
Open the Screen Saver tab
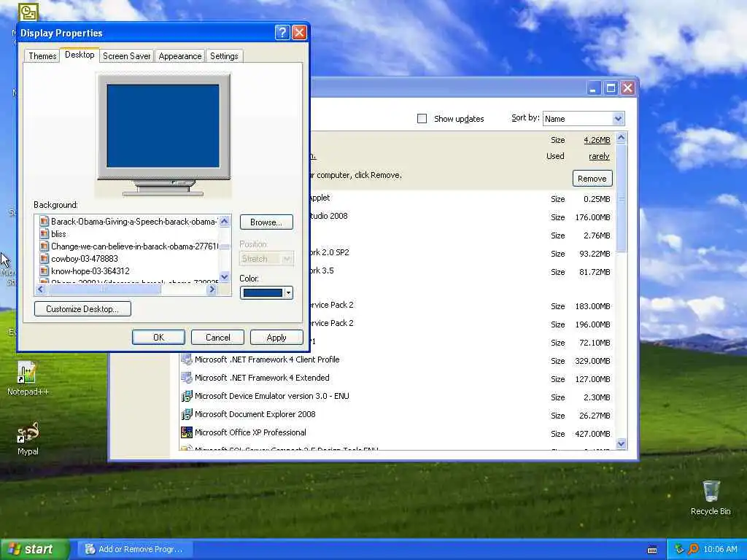(127, 55)
